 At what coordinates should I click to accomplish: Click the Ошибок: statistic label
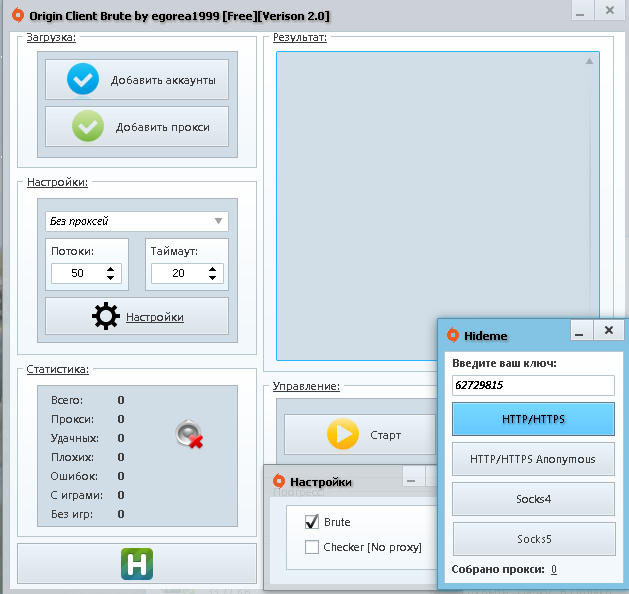tap(74, 476)
